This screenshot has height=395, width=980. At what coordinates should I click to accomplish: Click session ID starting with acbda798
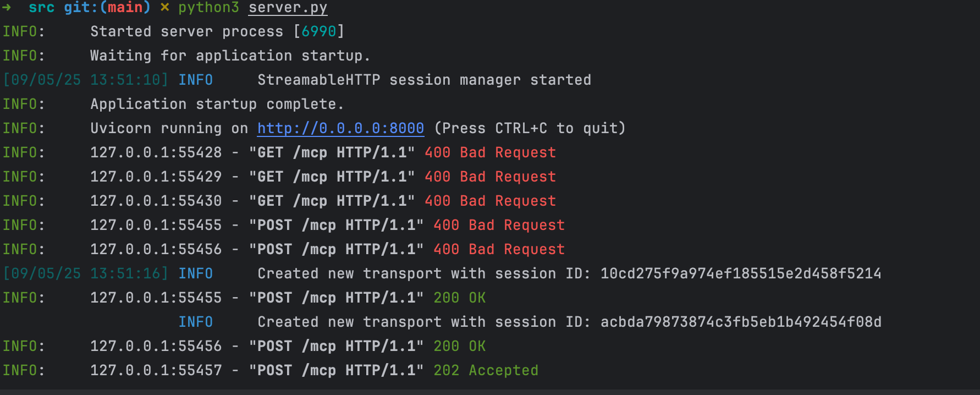741,322
